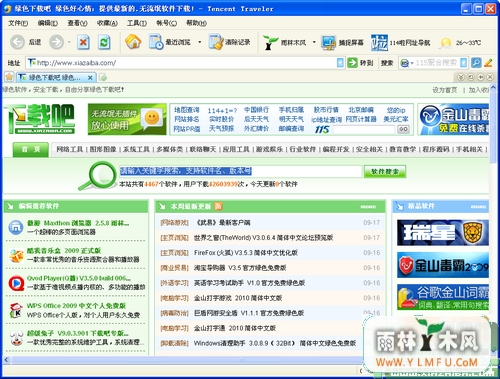Viewport: 500px width, 379px height.
Task: Click 下载吧 site logo
Action: coord(39,119)
